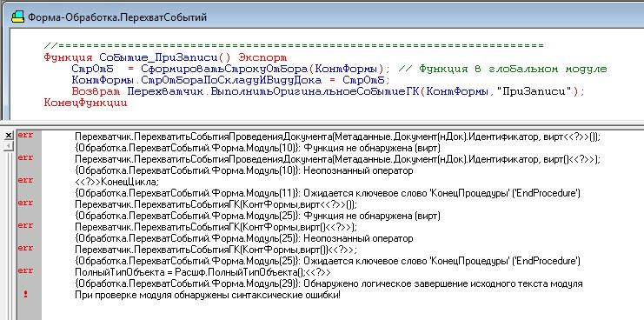Screen dimensions: 644x320
Task: Place the cursor on the Функция Событие_ПриЗаписи() line
Action: pyautogui.click(x=165, y=57)
